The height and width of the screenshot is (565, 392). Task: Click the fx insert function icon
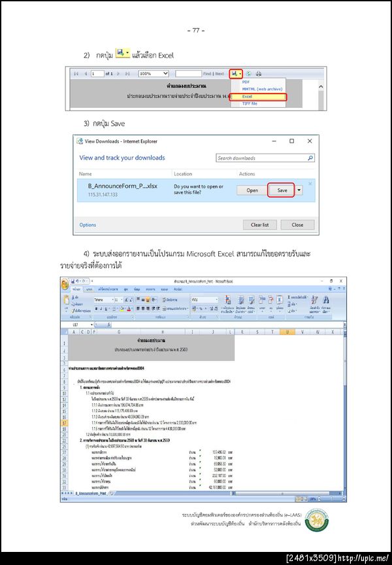coord(109,324)
